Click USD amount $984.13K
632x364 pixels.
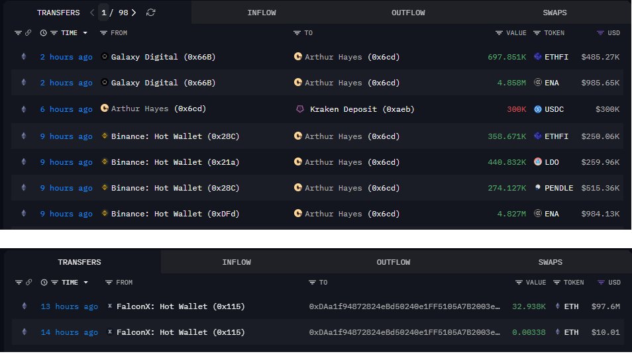coord(600,214)
